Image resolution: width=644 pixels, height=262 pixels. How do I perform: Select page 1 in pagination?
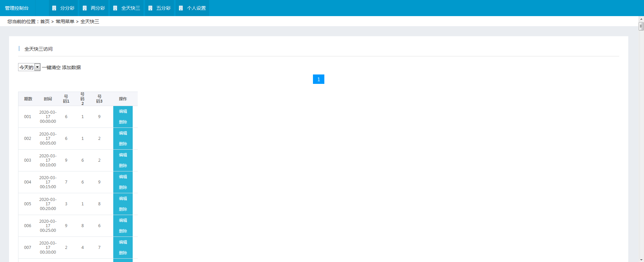(x=318, y=79)
